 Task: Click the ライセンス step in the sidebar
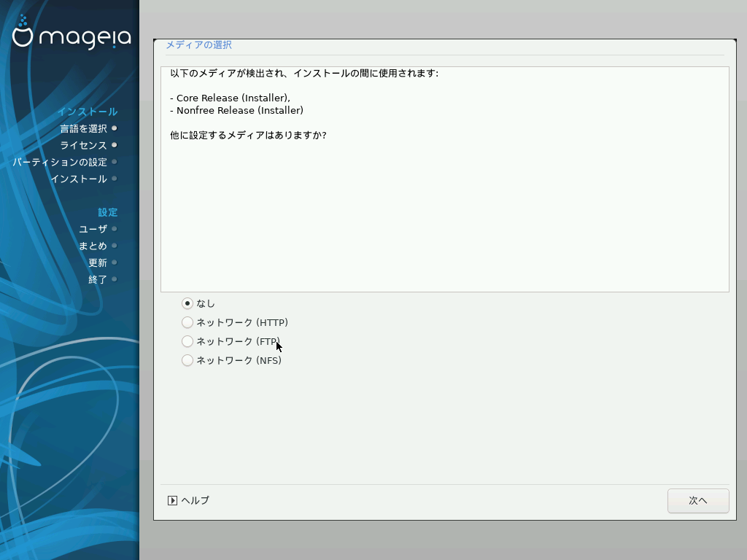(83, 145)
